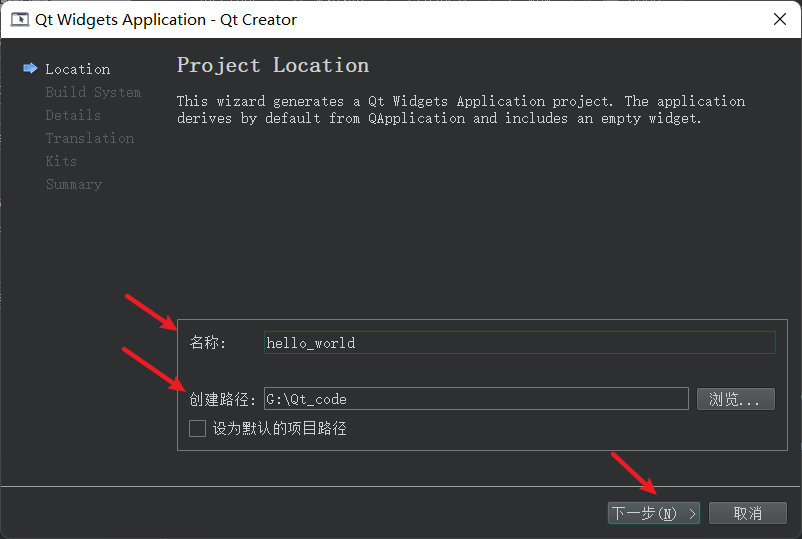Click the blue arrow beside Location step
802x539 pixels.
click(x=30, y=68)
